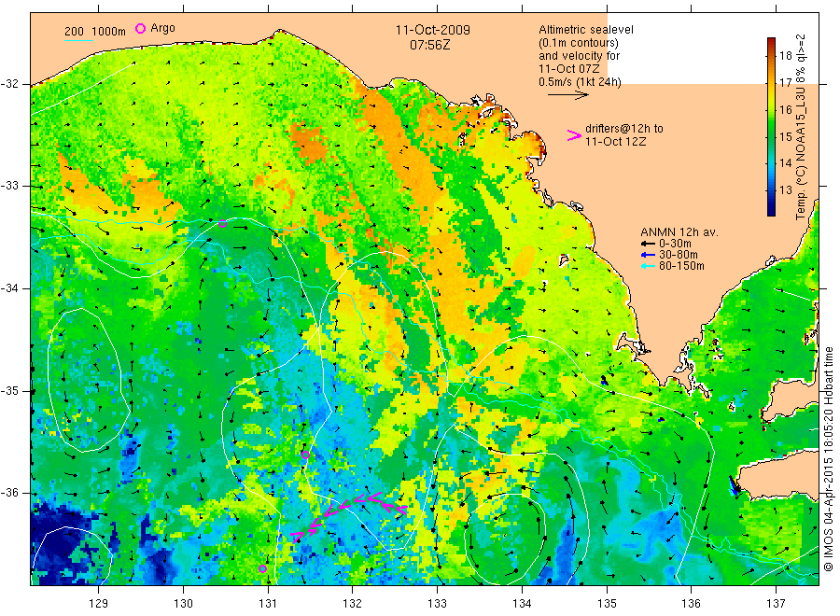This screenshot has height=616, width=840.
Task: Click the 17 label on the color bar
Action: (785, 82)
